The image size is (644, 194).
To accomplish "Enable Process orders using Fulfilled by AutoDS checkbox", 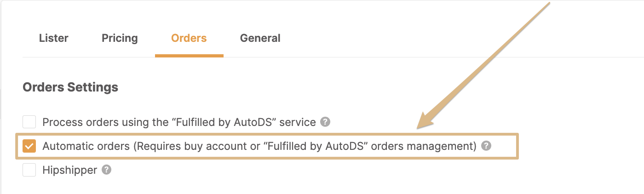I will (29, 122).
